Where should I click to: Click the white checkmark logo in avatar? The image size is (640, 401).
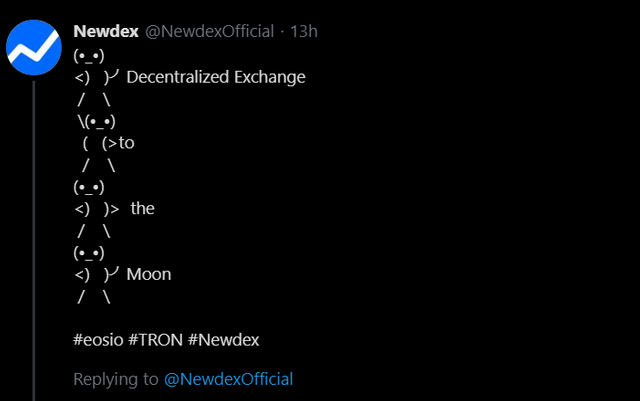34,48
